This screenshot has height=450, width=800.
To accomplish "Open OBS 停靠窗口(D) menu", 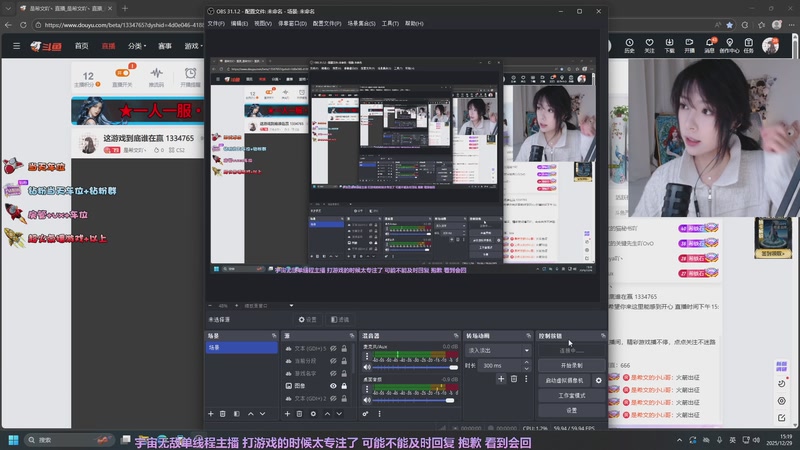I will tap(292, 23).
